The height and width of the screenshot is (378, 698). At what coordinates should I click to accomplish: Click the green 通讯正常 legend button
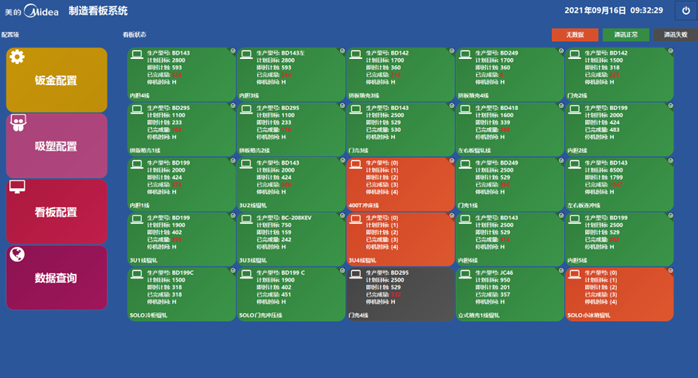tap(625, 35)
